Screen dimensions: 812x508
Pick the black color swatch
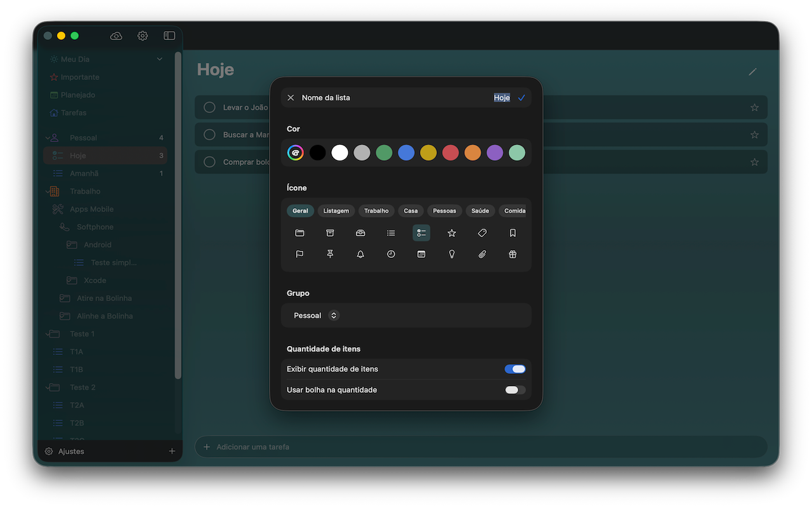click(318, 152)
